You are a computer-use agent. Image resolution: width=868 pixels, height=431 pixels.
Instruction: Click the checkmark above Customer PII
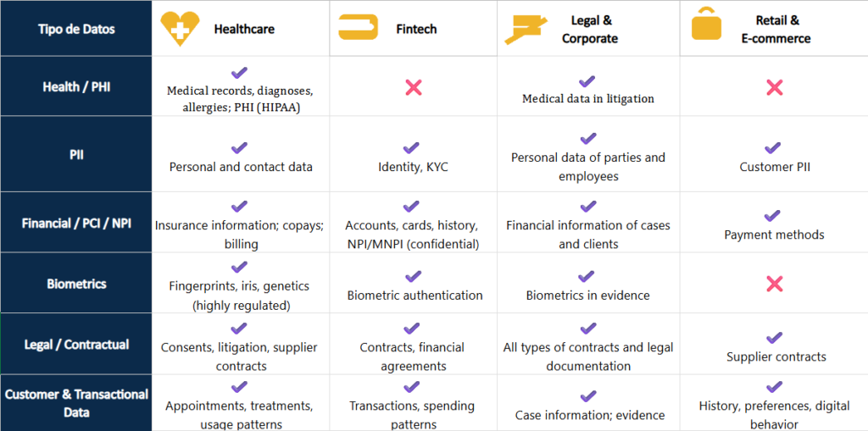point(773,148)
